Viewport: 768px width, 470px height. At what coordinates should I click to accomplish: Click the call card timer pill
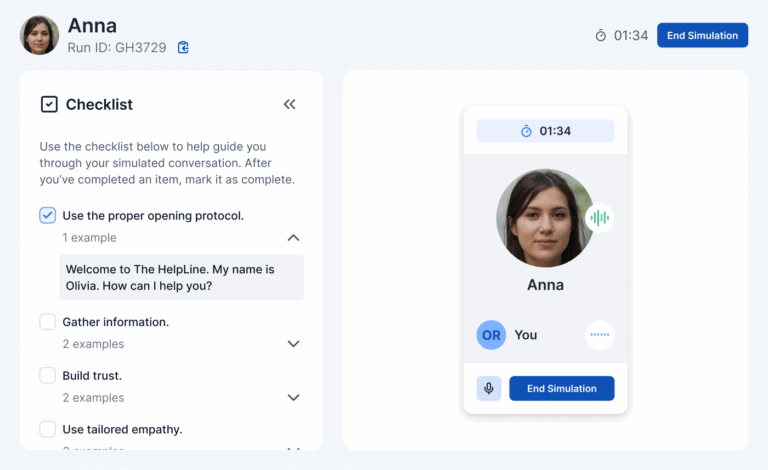[x=545, y=131]
